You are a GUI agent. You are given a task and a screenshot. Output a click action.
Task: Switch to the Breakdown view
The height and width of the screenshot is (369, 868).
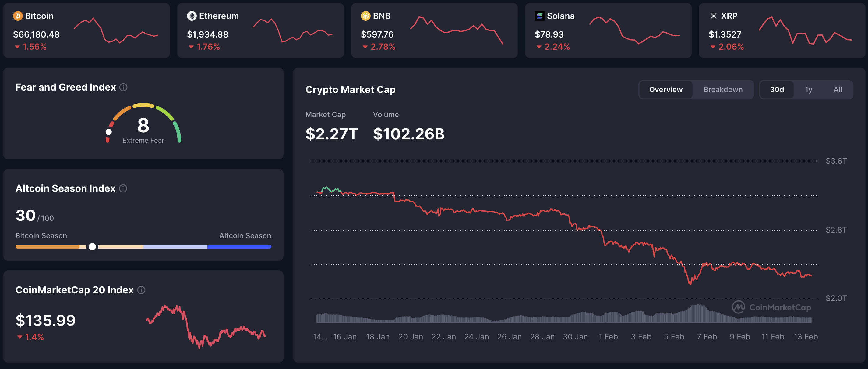(723, 89)
